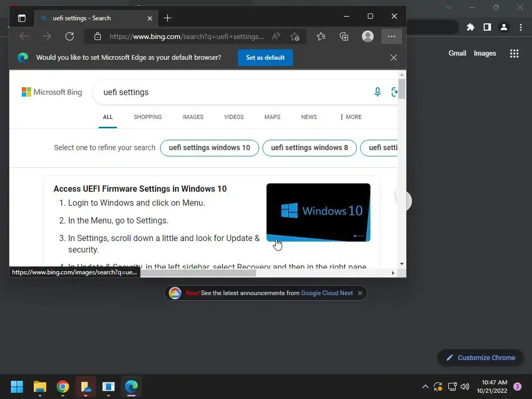Switch to SHOPPING results tab
This screenshot has width=532, height=399.
click(x=148, y=117)
